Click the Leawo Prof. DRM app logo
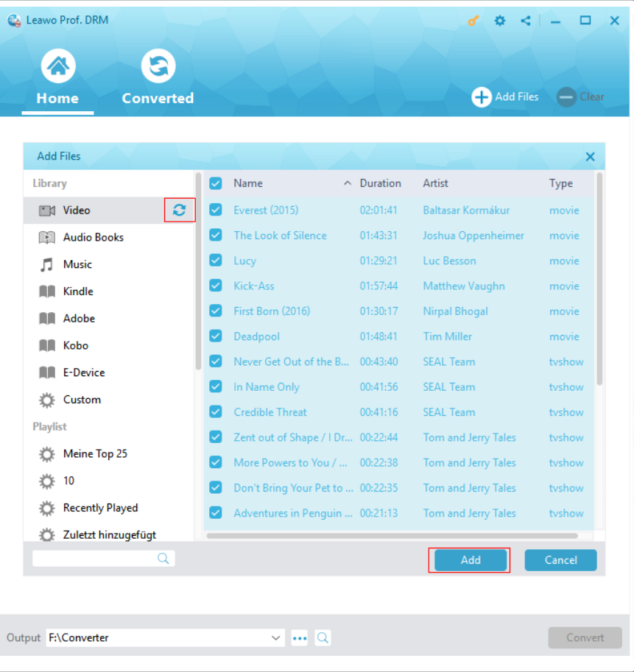The height and width of the screenshot is (672, 634). pos(14,20)
